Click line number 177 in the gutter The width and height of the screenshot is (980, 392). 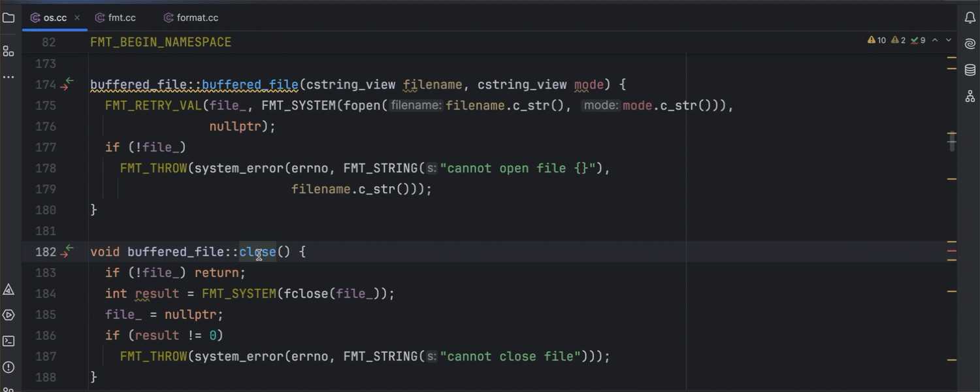coord(45,147)
